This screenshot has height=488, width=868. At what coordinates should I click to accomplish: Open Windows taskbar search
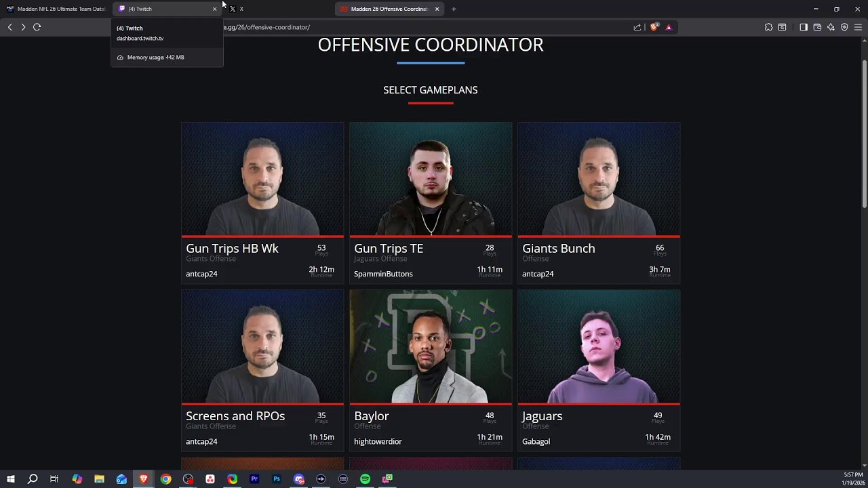click(33, 479)
